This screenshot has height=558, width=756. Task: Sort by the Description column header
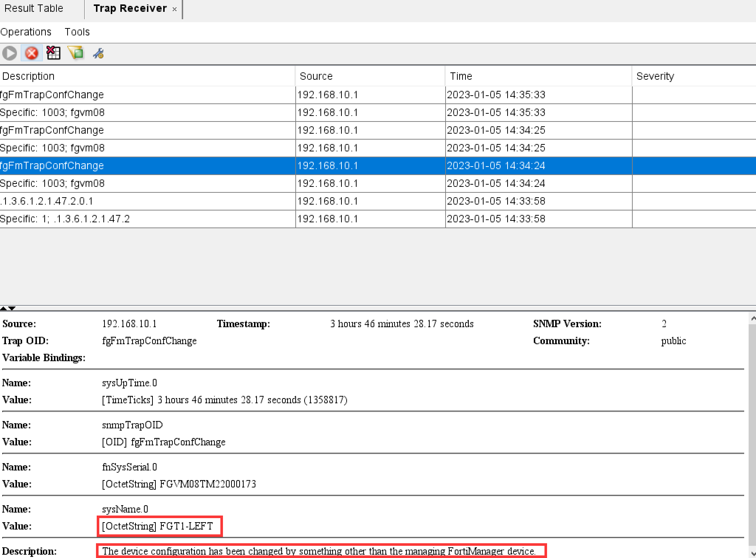click(x=148, y=76)
